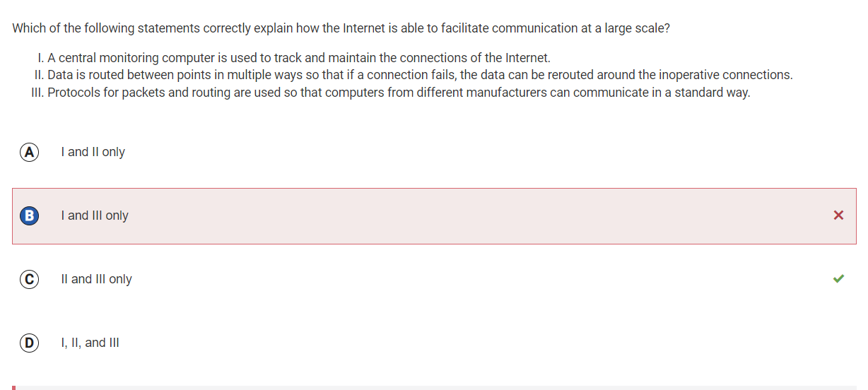Click the 'II and III only' answer text

pyautogui.click(x=96, y=279)
